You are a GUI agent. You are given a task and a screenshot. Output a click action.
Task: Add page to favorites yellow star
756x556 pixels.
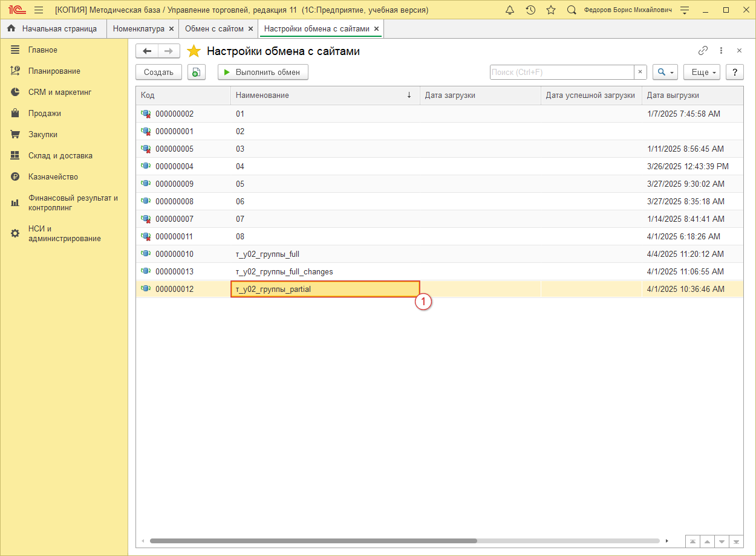click(194, 51)
